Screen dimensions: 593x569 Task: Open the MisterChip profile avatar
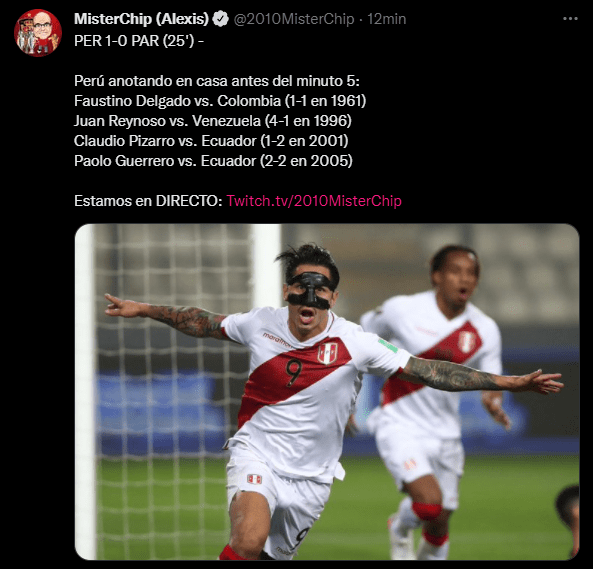38,33
